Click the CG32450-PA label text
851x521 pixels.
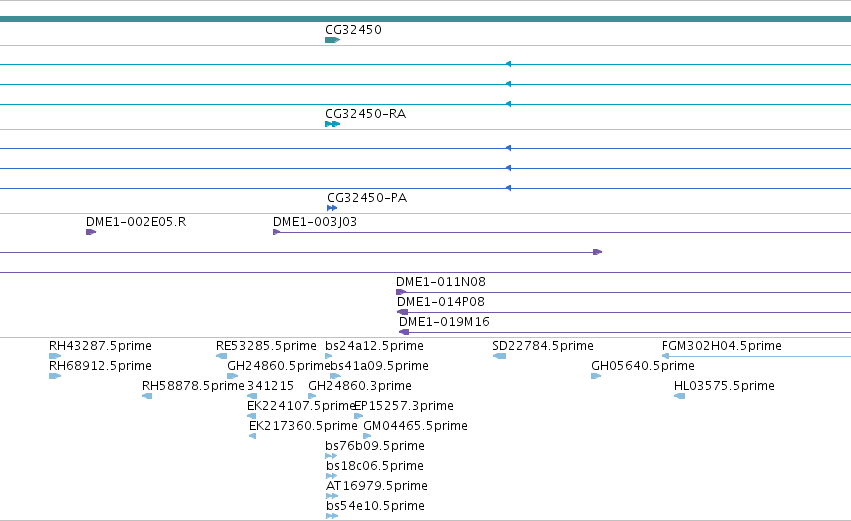(x=367, y=198)
